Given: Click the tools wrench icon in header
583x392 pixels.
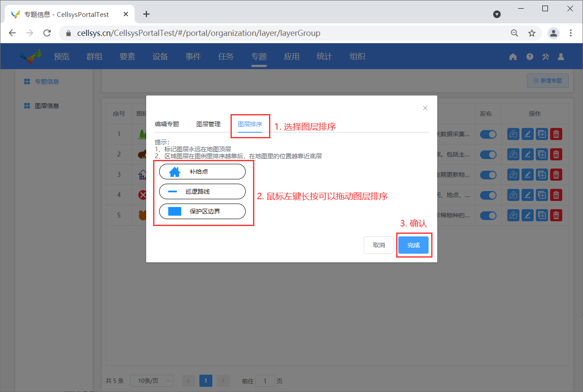Looking at the screenshot, I should pos(545,57).
